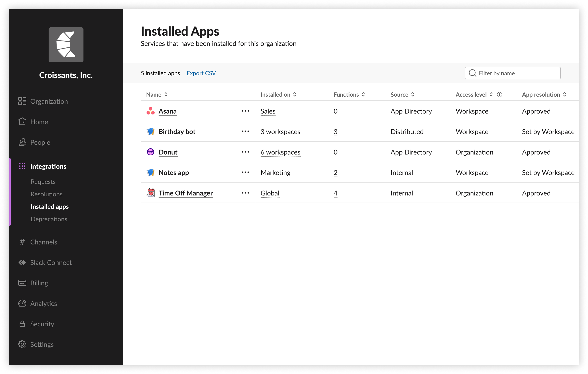Viewport: 588px width, 374px height.
Task: Open the Billing page
Action: (39, 283)
